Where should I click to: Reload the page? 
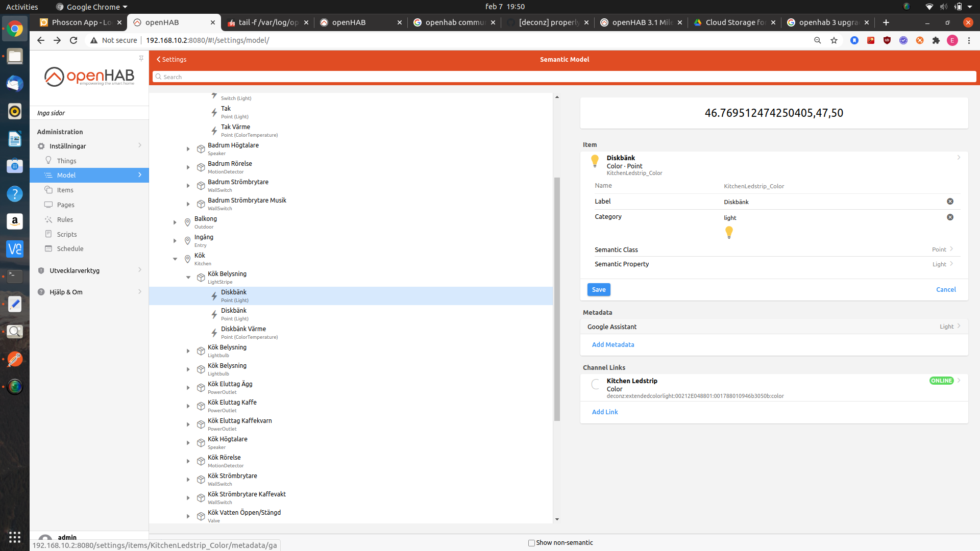coord(73,40)
